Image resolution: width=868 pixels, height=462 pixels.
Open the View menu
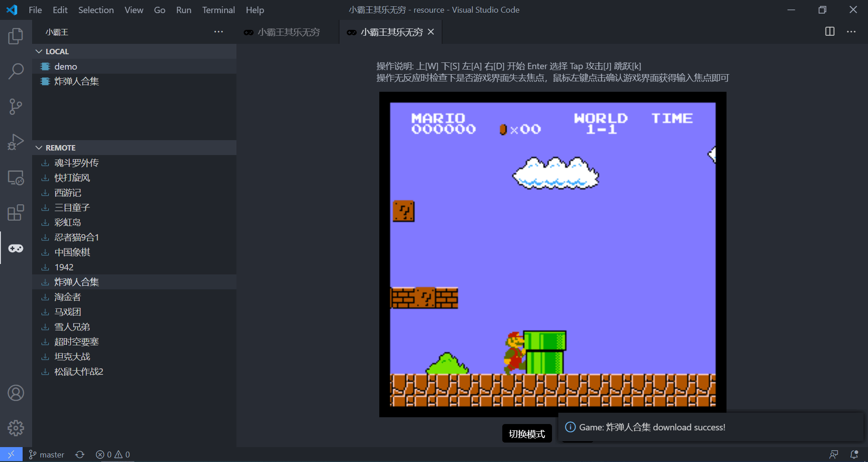[134, 9]
